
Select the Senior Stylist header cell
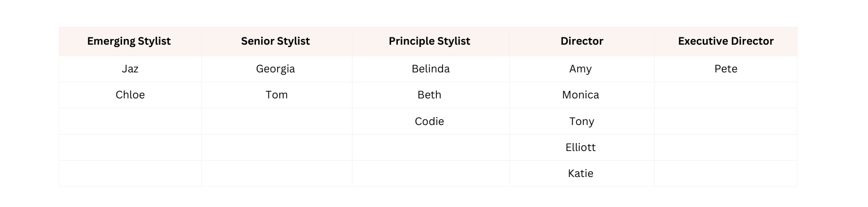pyautogui.click(x=276, y=41)
